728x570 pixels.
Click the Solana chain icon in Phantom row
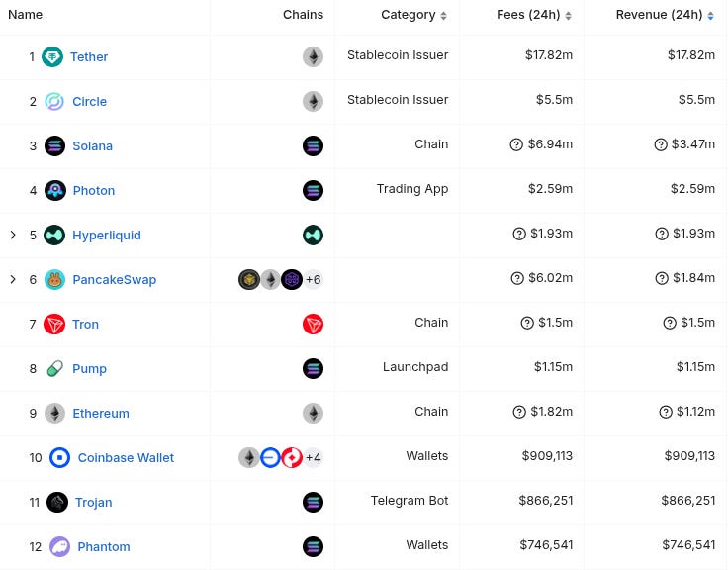tap(313, 547)
